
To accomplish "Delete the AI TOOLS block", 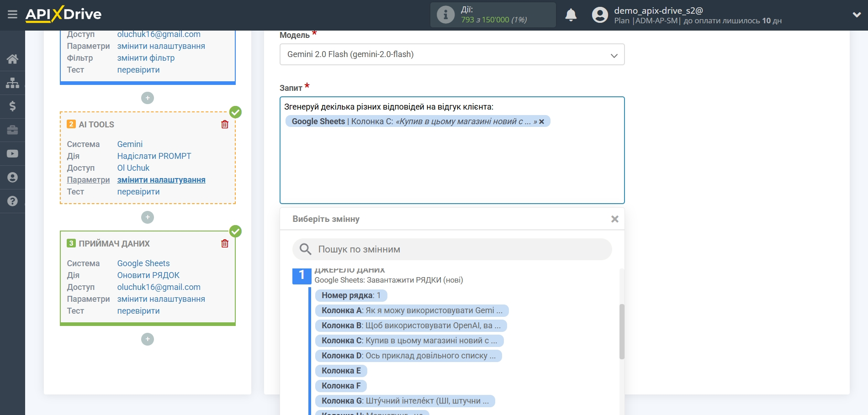I will 225,124.
